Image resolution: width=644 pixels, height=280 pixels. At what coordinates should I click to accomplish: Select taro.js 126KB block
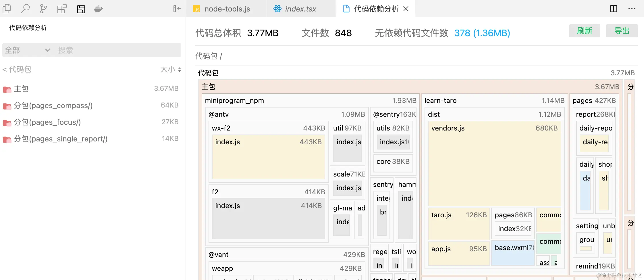pos(459,224)
